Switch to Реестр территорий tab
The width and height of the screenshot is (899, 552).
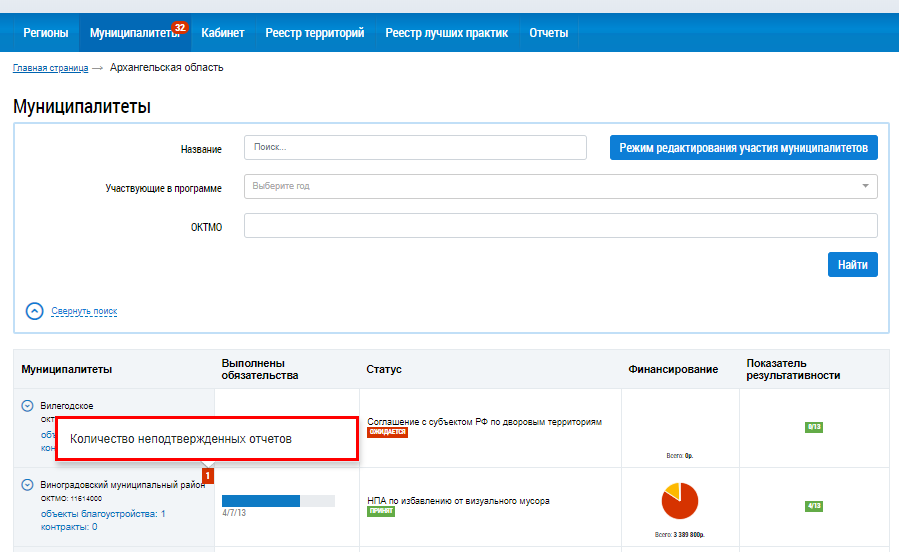click(314, 33)
